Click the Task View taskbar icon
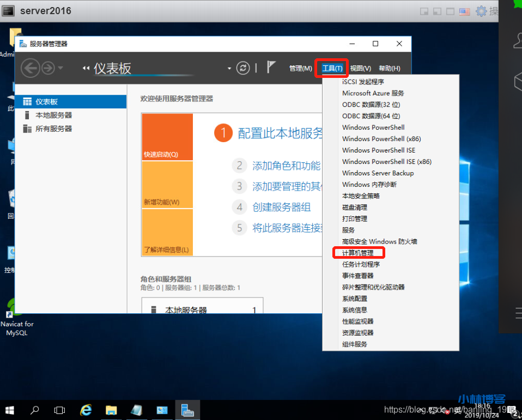Image resolution: width=522 pixels, height=420 pixels. coord(60,410)
